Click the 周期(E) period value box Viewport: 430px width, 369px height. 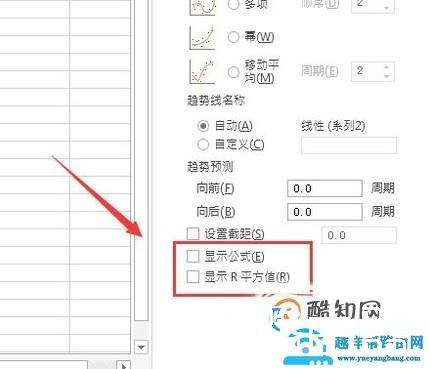tap(373, 71)
